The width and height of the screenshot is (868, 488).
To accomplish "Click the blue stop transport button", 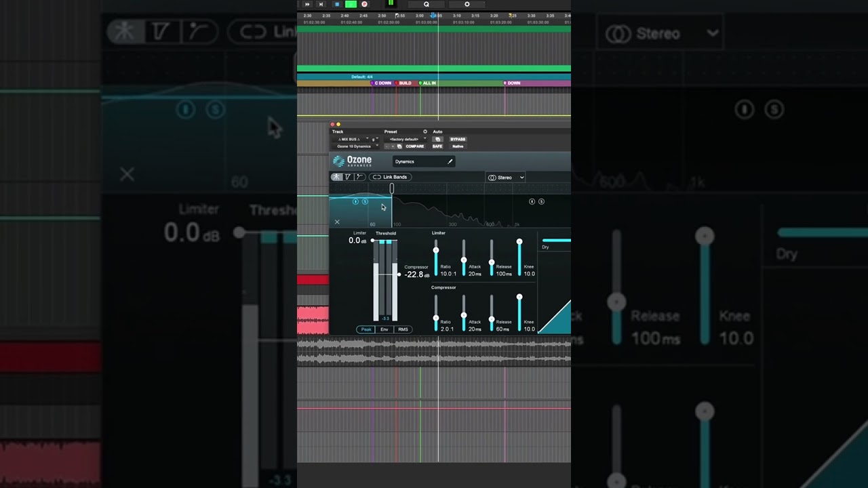I will click(337, 4).
